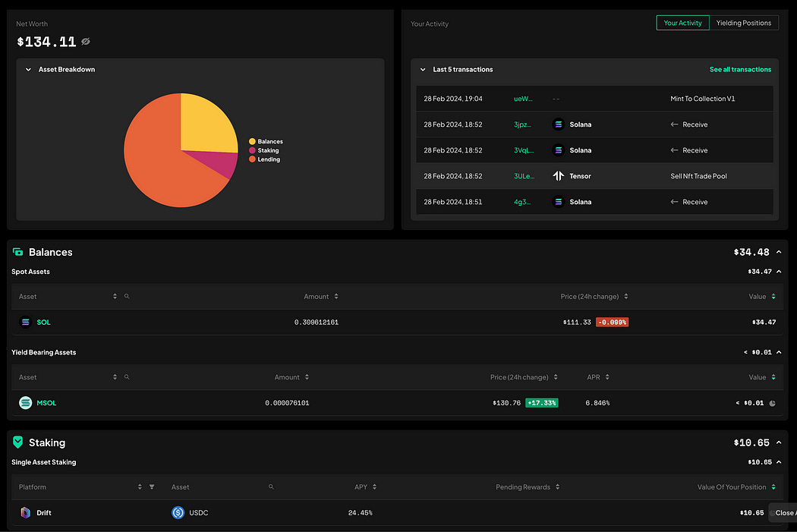This screenshot has width=797, height=532.
Task: Toggle Balances legend swatch
Action: point(252,141)
